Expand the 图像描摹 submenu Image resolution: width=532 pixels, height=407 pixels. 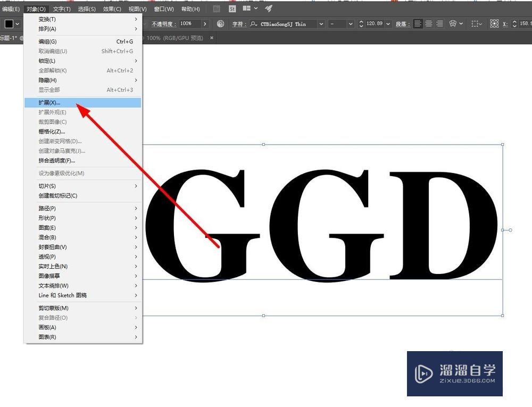(83, 276)
